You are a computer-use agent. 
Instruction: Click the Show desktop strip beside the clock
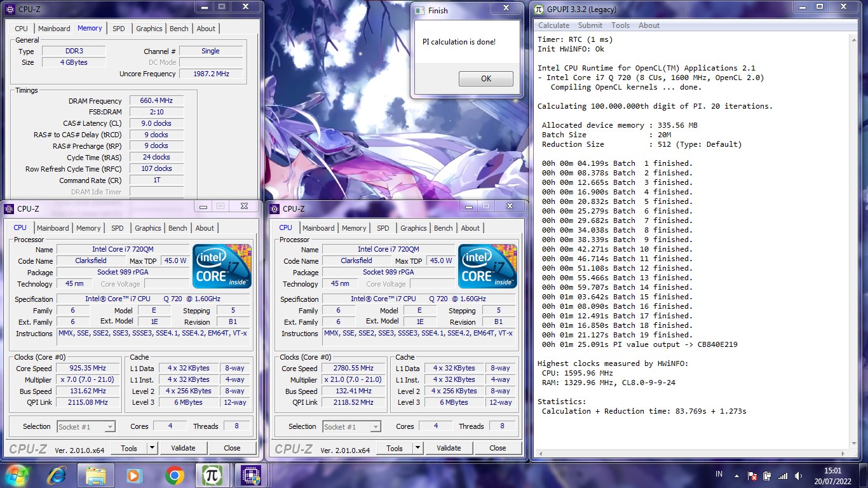[864, 475]
